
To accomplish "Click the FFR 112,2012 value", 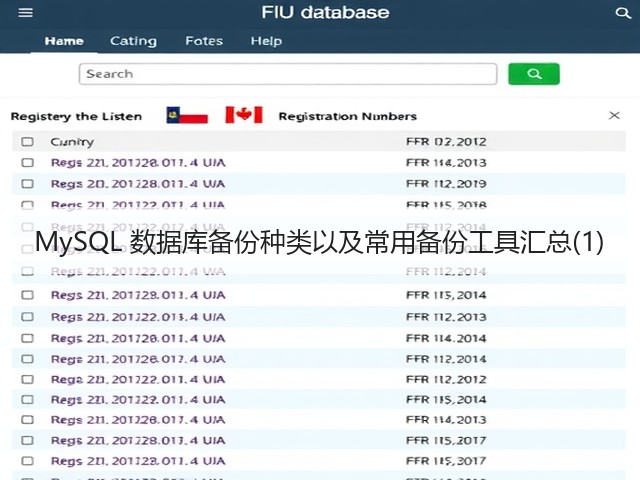I will point(446,379).
